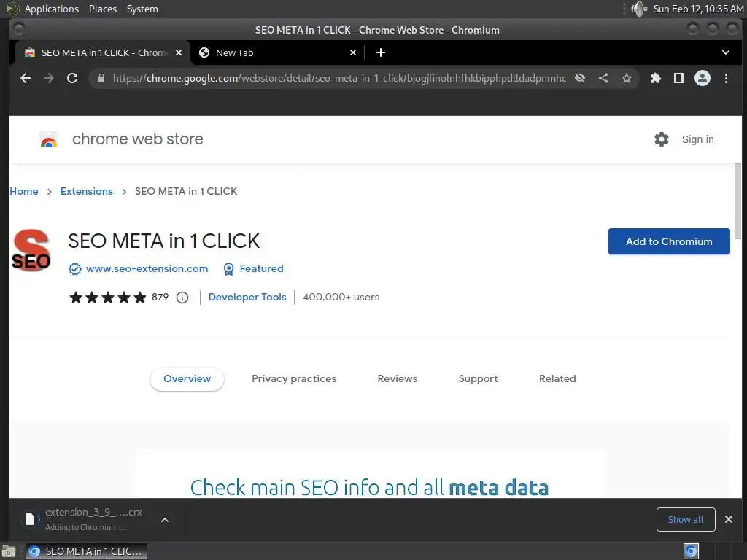Click the crossed-out eye icon in address bar
Screen dimensions: 747x560
[x=580, y=78]
